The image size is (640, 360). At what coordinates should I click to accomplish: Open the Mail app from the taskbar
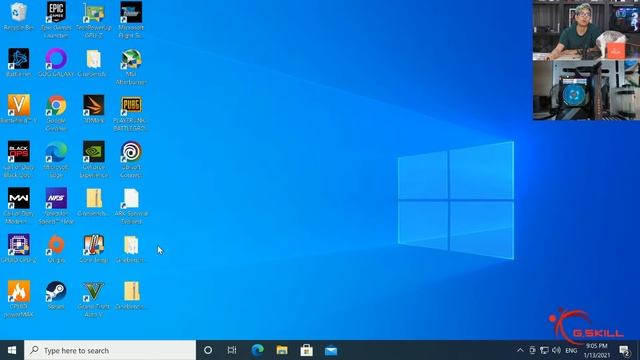tap(331, 350)
